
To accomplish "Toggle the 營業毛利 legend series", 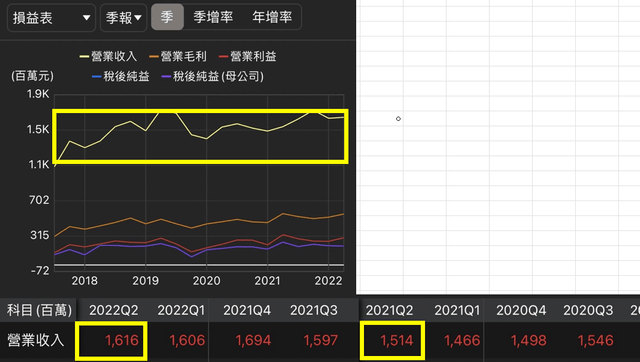I will click(178, 56).
